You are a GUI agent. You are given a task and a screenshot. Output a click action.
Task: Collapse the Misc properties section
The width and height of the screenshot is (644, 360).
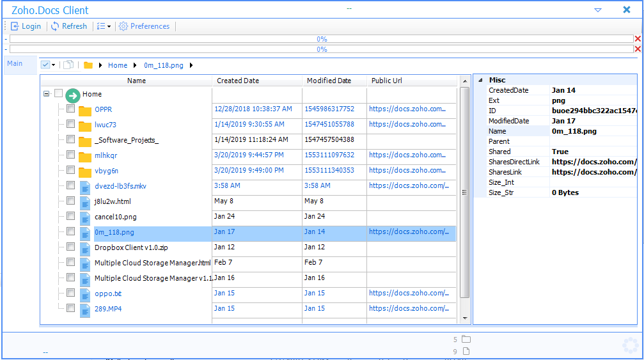click(480, 80)
